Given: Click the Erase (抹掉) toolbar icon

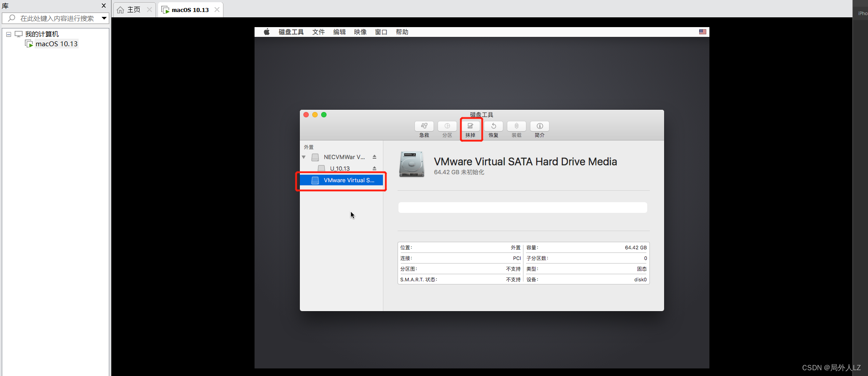Looking at the screenshot, I should coord(470,126).
